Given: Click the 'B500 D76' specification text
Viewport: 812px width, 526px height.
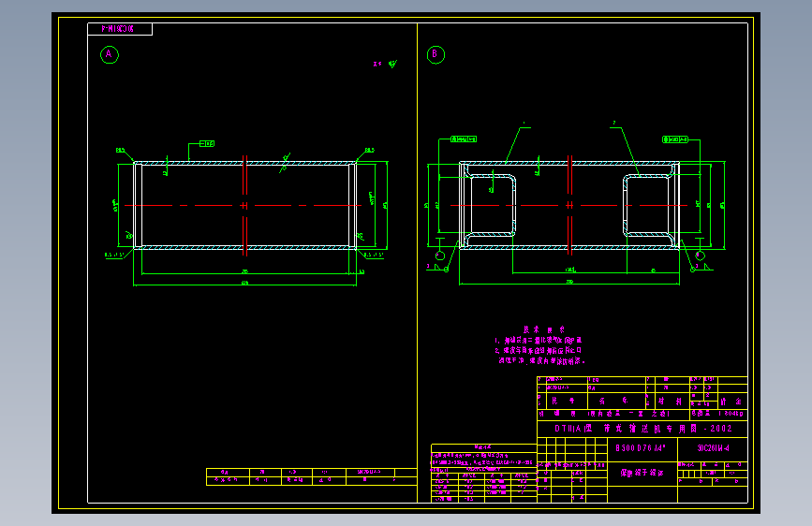Looking at the screenshot, I should (x=640, y=448).
